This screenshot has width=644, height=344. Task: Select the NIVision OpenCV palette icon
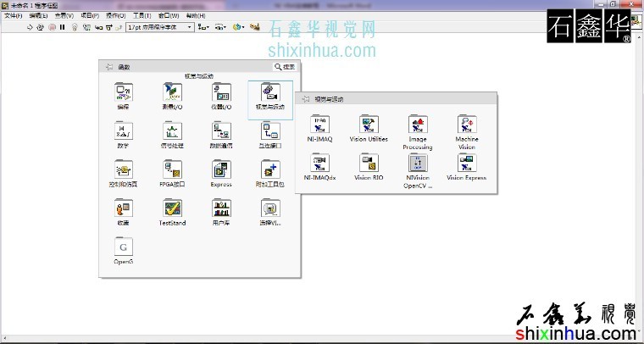pyautogui.click(x=418, y=164)
